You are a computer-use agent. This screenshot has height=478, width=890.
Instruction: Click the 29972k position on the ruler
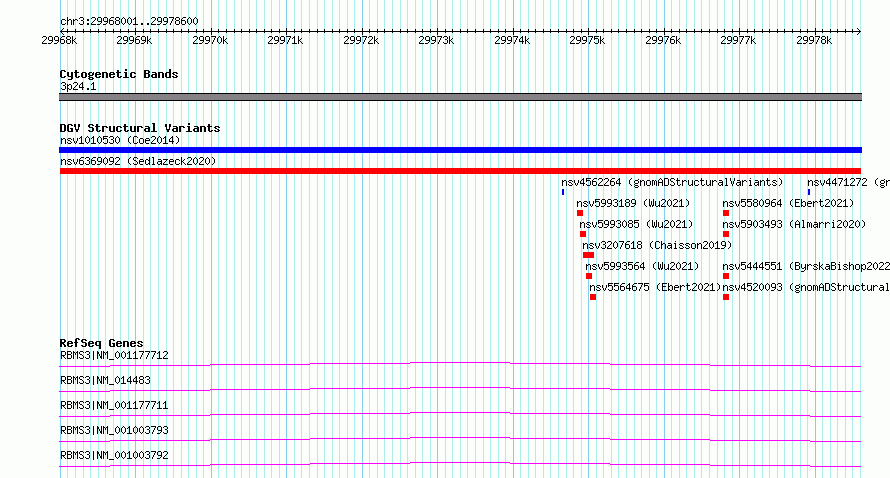(361, 40)
